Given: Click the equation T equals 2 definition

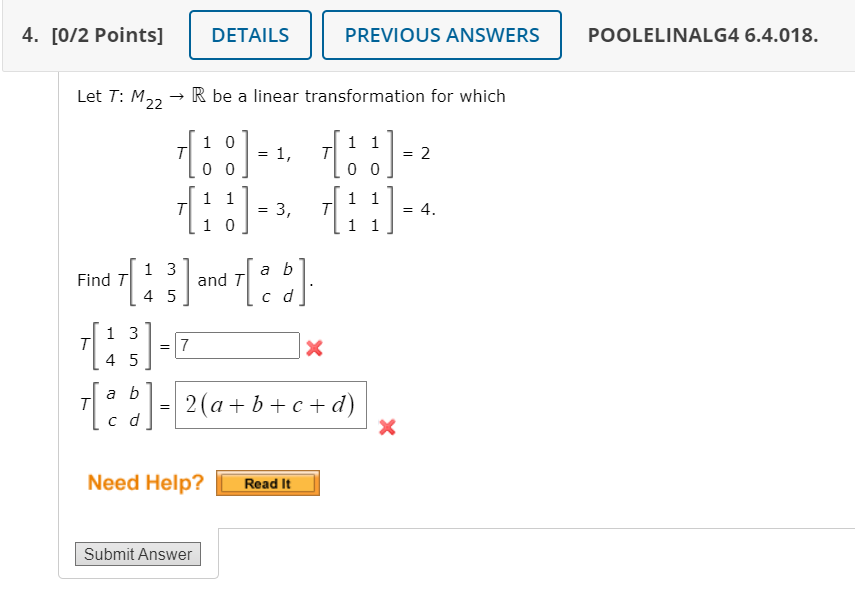Looking at the screenshot, I should pos(375,154).
